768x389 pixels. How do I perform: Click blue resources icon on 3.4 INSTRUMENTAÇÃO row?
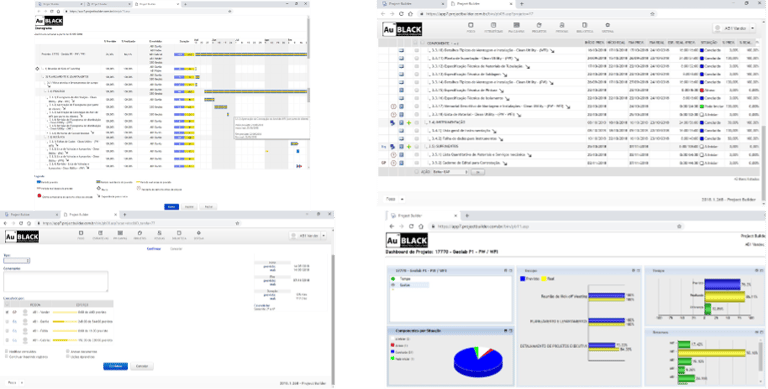(393, 123)
